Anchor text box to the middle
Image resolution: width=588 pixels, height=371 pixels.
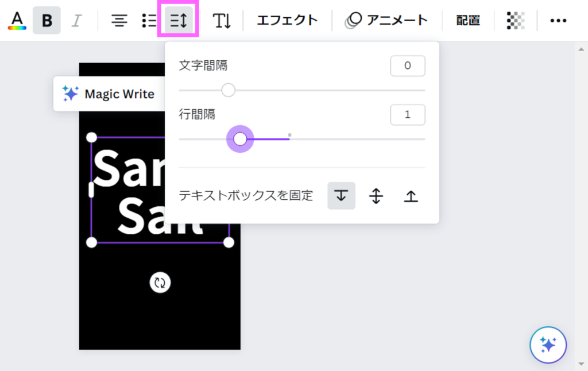(376, 196)
